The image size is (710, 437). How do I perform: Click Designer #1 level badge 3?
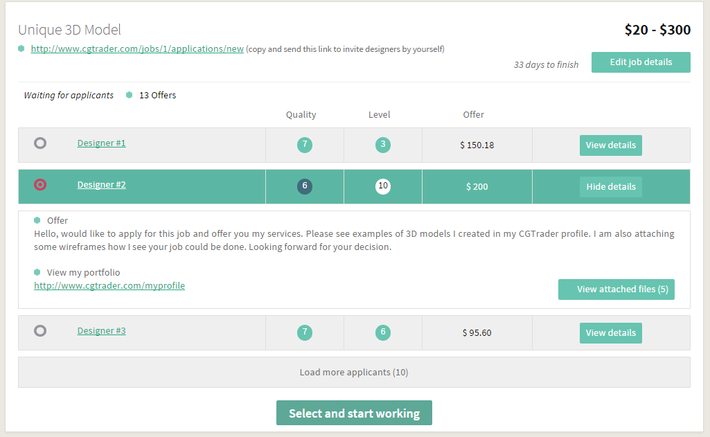point(383,145)
